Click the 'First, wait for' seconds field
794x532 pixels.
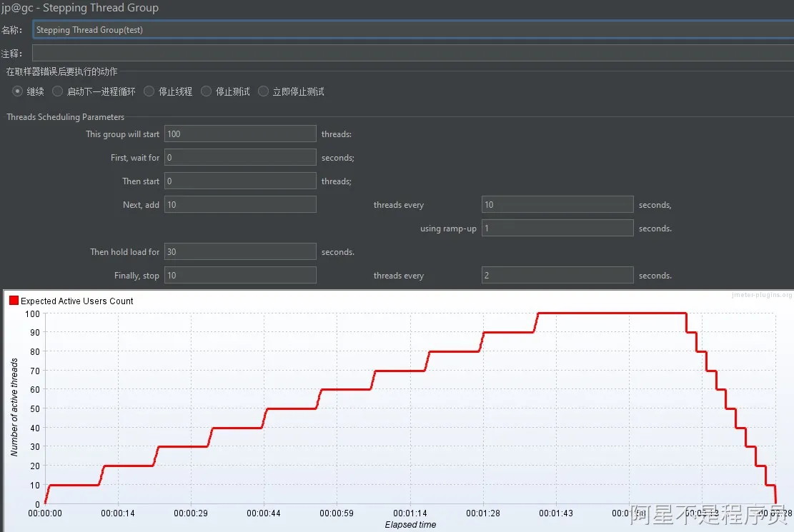click(240, 158)
